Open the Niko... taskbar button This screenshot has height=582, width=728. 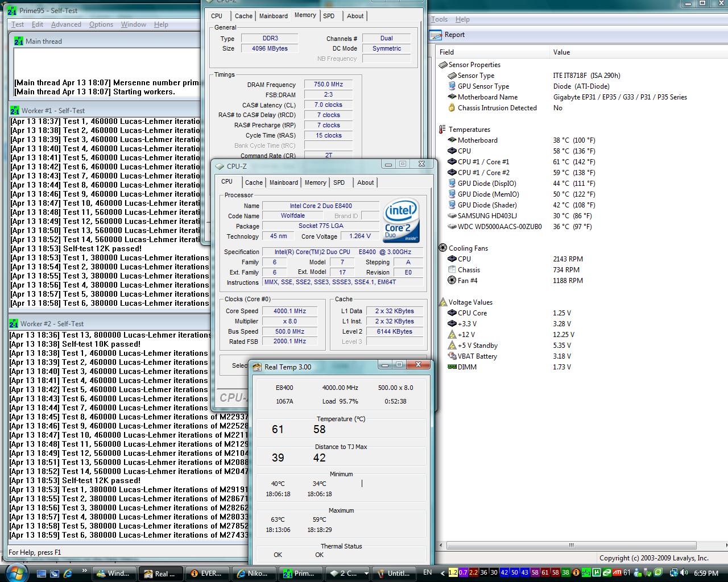254,573
